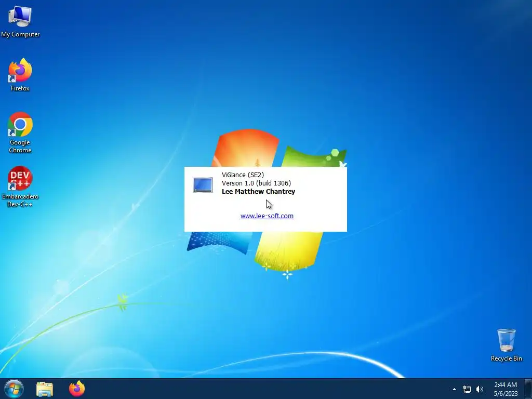Select the Google Chrome desktop shortcut

point(20,132)
